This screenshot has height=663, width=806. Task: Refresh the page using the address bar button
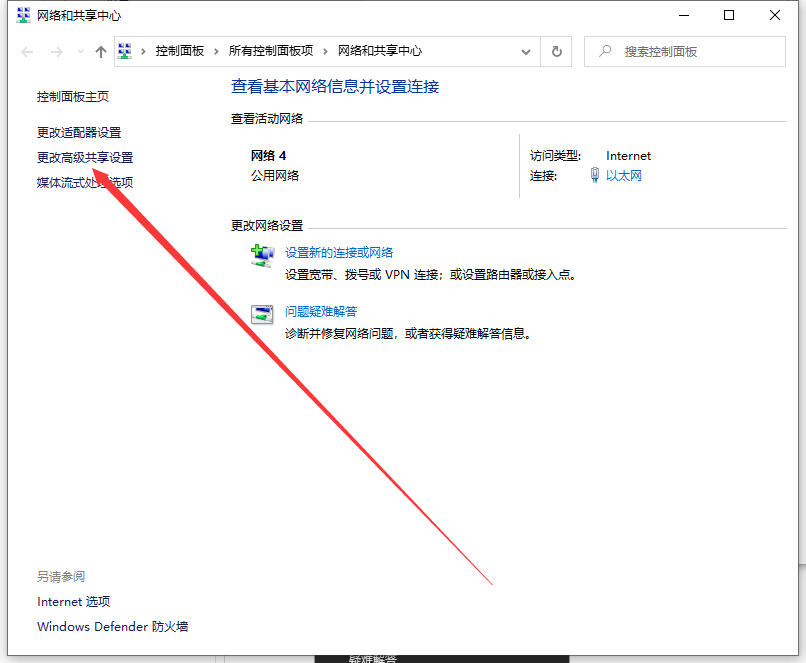(557, 51)
